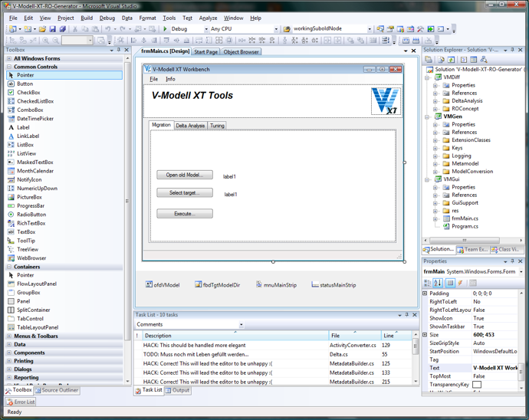The width and height of the screenshot is (529, 420).
Task: Open the workingSuboldNode find dropdown
Action: 370,29
